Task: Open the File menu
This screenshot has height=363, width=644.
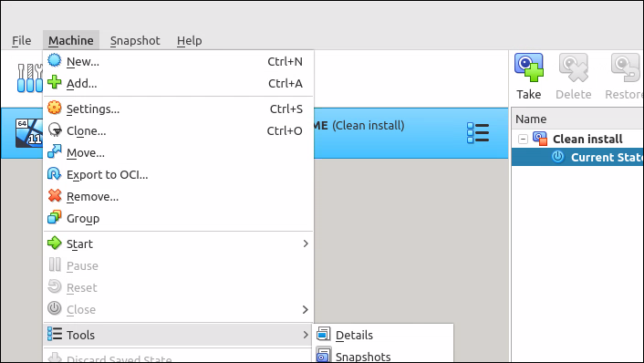Action: click(x=21, y=41)
